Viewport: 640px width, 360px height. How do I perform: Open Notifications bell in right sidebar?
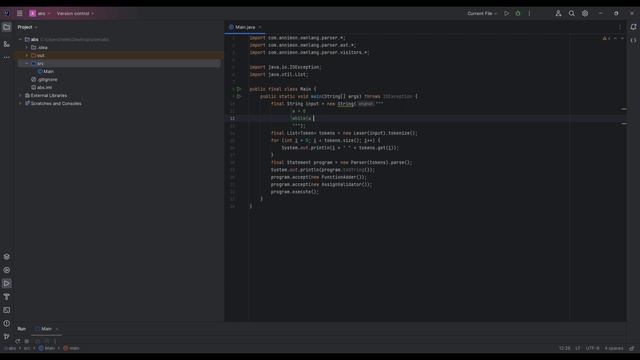[633, 27]
